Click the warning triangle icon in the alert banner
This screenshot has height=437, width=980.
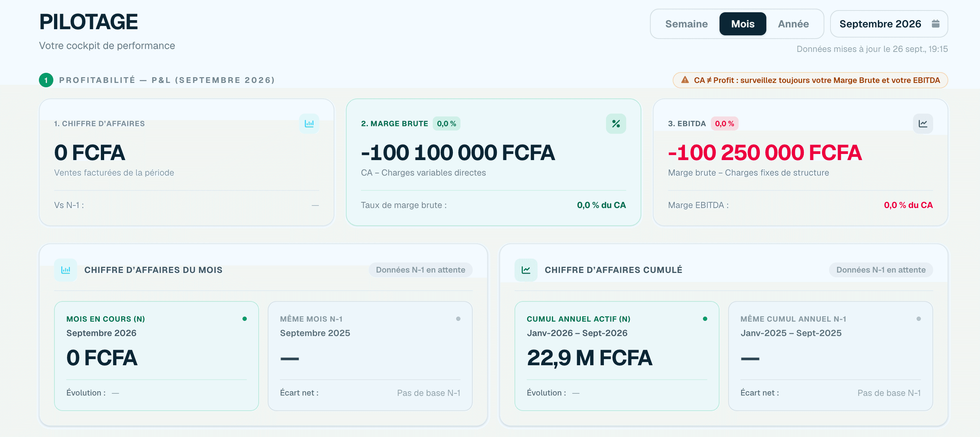[x=685, y=80]
